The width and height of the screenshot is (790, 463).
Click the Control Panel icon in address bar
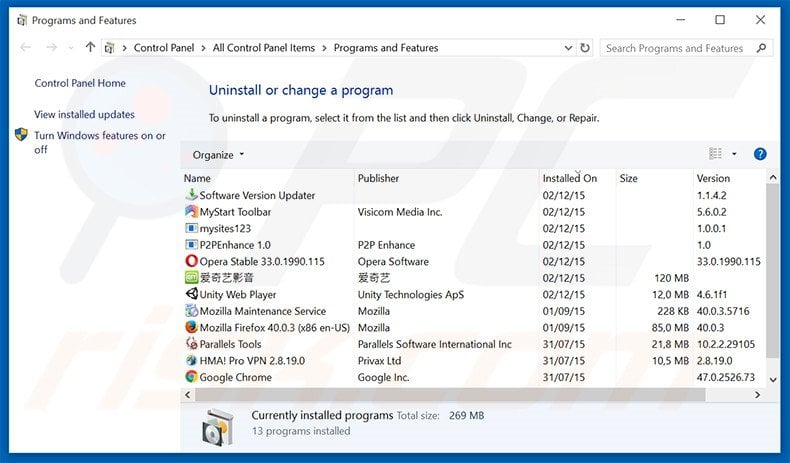tap(109, 48)
